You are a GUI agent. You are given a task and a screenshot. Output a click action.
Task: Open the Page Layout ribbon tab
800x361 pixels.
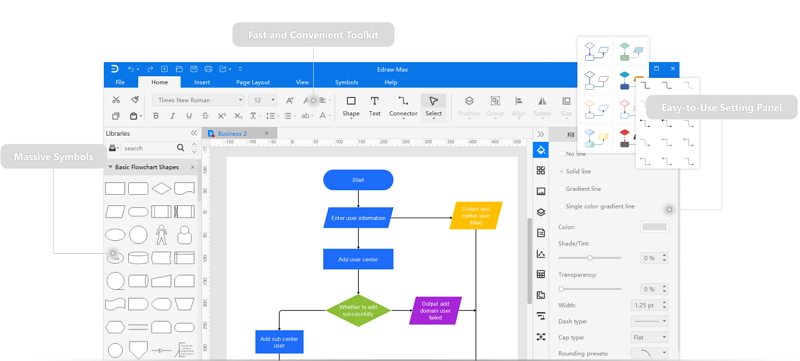(253, 82)
